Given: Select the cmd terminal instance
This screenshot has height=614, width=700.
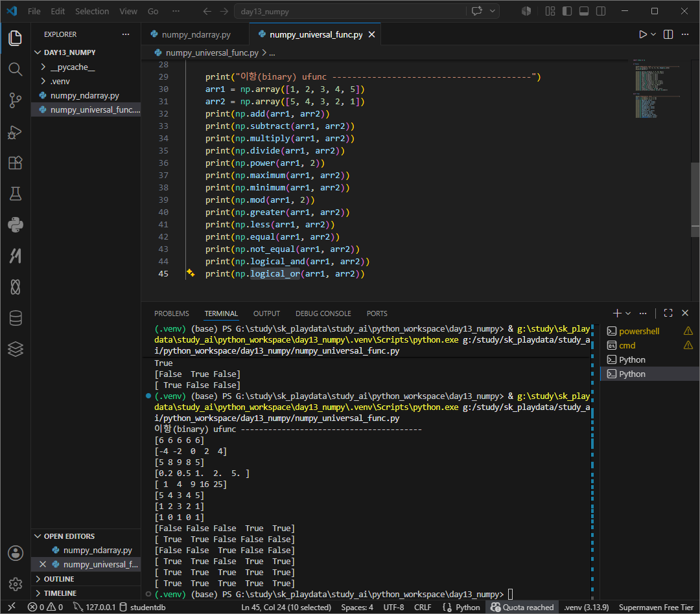Looking at the screenshot, I should (649, 345).
